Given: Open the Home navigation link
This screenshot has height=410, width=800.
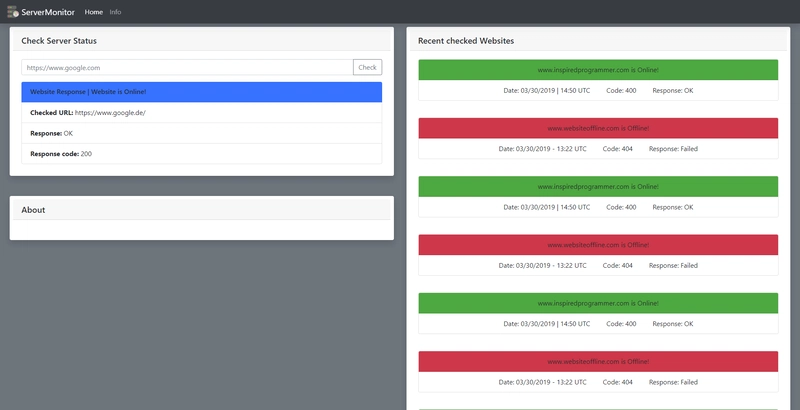Looking at the screenshot, I should [94, 12].
